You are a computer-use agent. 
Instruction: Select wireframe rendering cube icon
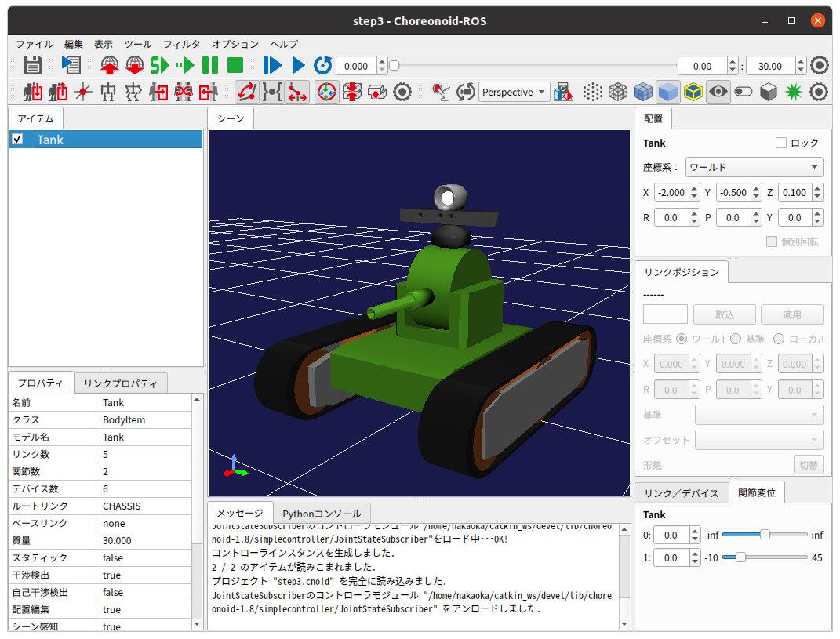point(619,93)
